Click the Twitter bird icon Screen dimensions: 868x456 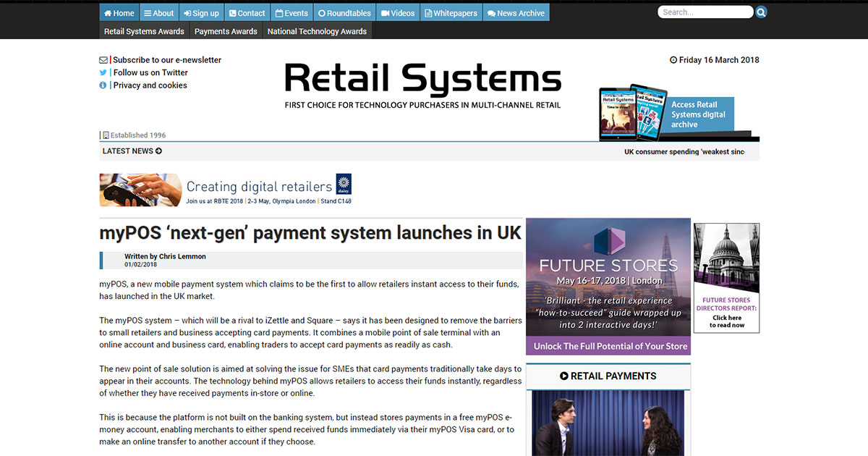click(103, 72)
